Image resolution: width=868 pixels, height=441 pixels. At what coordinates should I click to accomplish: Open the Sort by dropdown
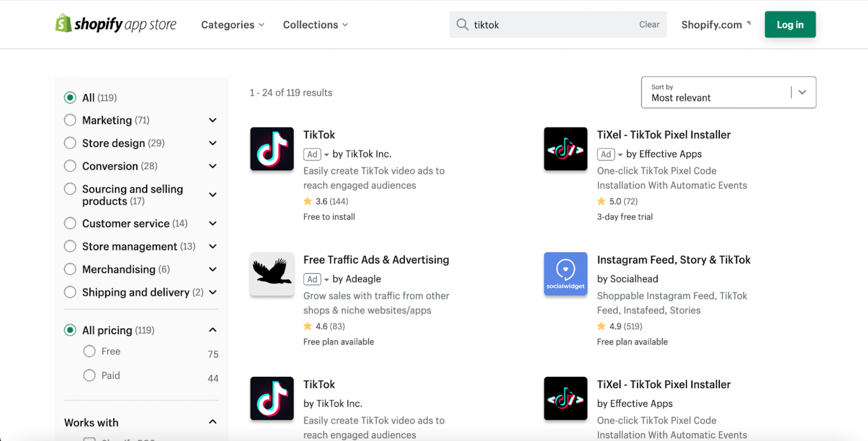pyautogui.click(x=728, y=92)
